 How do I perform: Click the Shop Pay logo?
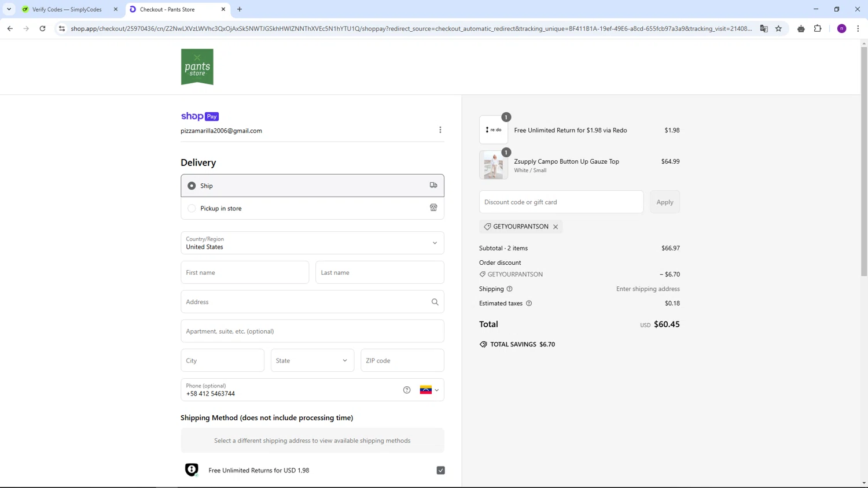200,116
